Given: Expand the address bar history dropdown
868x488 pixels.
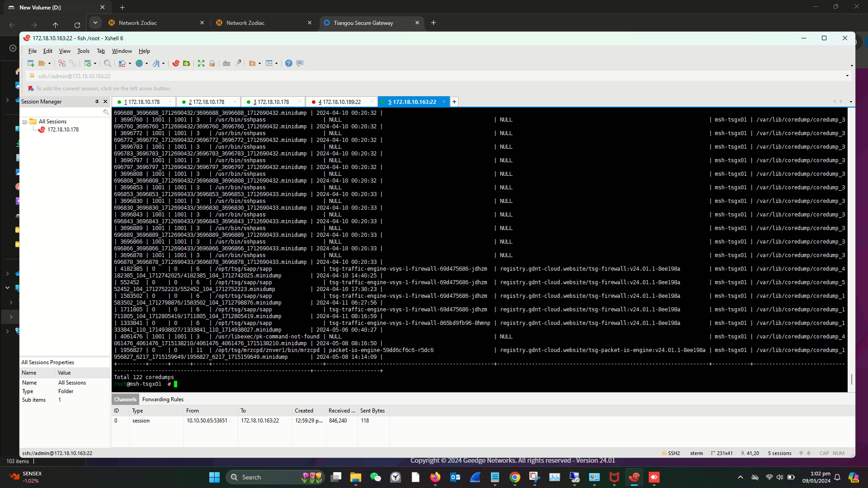Looking at the screenshot, I should (x=847, y=76).
